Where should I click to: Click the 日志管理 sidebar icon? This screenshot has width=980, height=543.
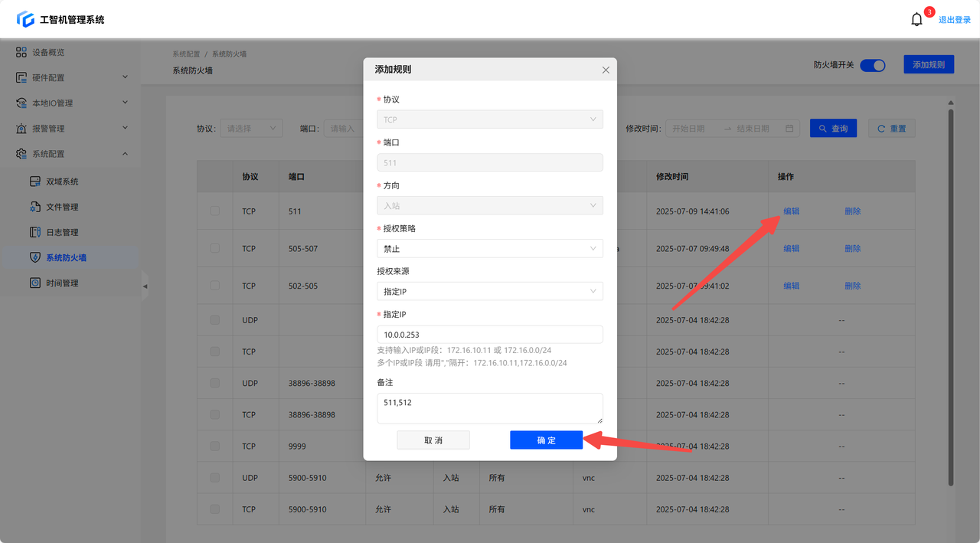pos(35,232)
